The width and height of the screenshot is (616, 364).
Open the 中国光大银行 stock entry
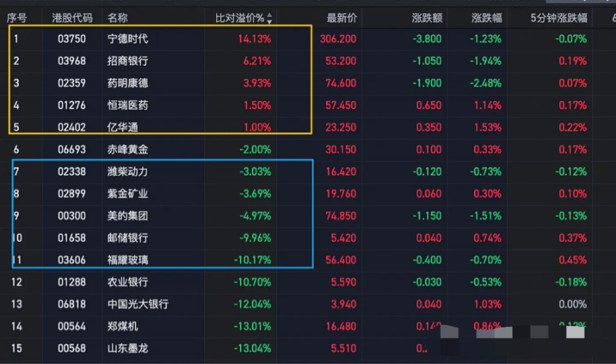tap(138, 304)
